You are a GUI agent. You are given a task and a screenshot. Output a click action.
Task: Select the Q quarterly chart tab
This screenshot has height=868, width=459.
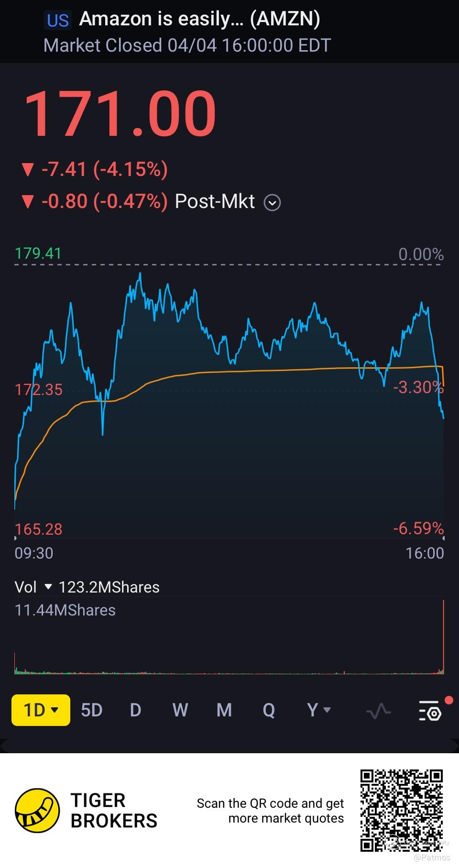(x=269, y=710)
